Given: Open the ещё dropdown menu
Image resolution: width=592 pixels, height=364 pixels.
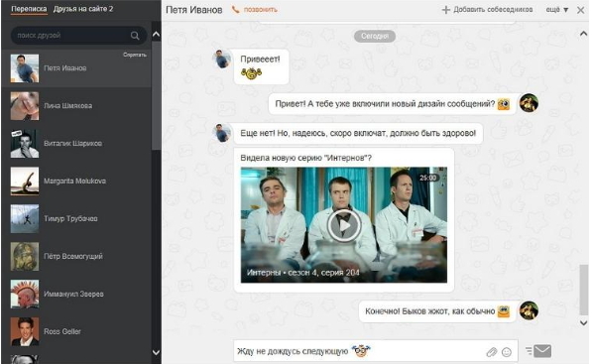Looking at the screenshot, I should (x=557, y=10).
